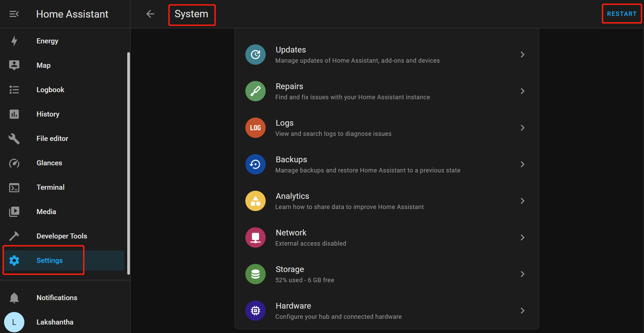Image resolution: width=644 pixels, height=333 pixels.
Task: Expand the Analytics row chevron
Action: point(523,201)
